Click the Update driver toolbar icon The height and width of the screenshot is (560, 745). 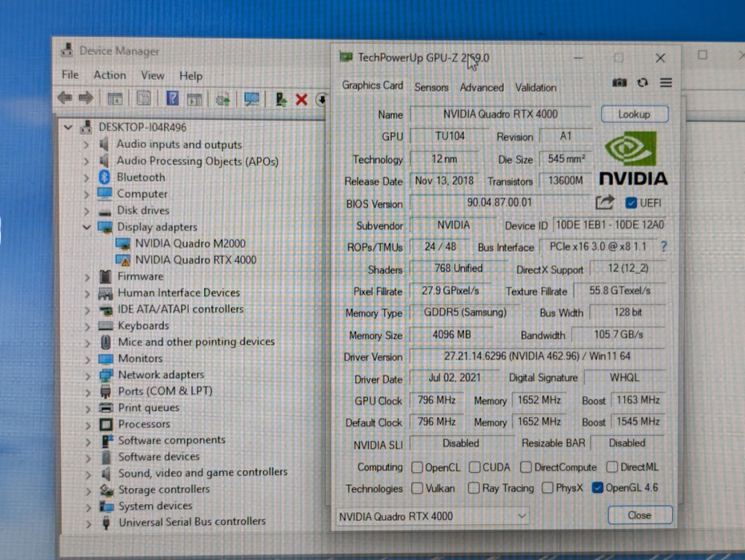[x=281, y=99]
